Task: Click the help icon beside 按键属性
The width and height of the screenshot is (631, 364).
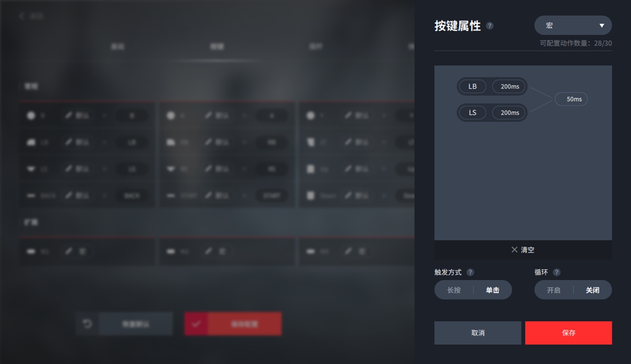Action: [x=489, y=26]
